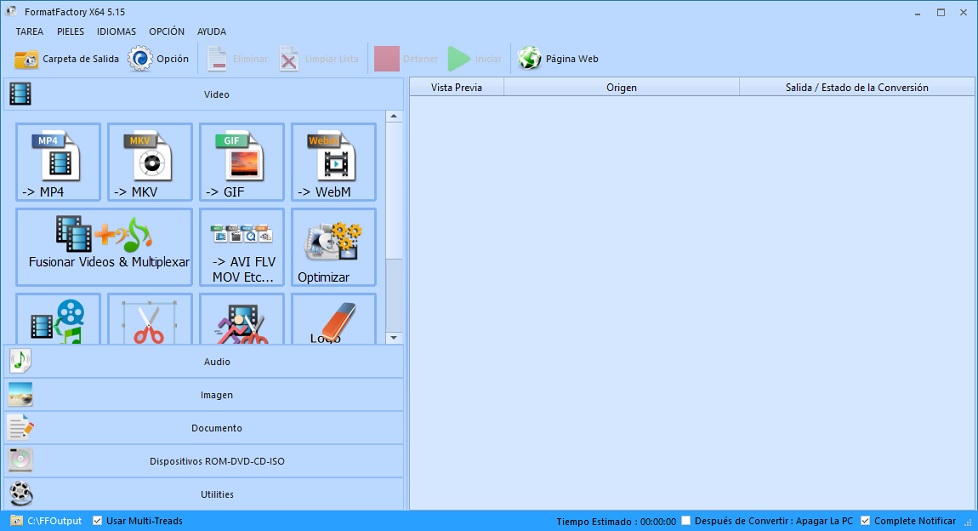Open the PIELES menu

70,31
